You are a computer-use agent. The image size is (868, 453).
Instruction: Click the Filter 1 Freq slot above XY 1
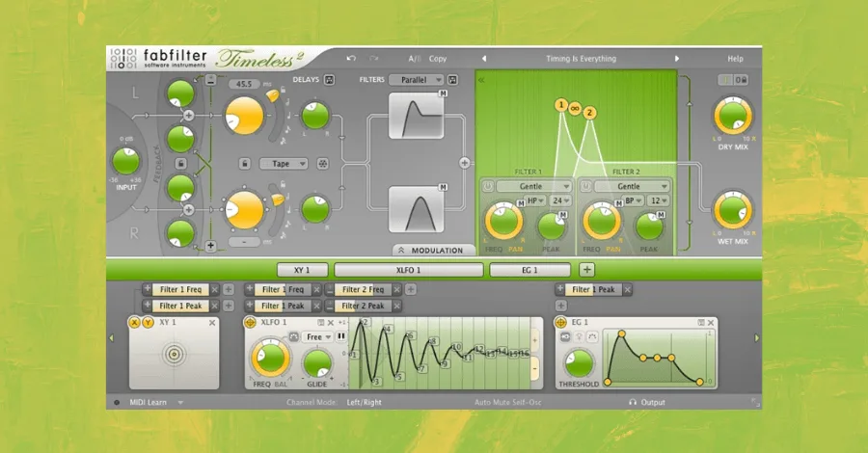tap(180, 289)
